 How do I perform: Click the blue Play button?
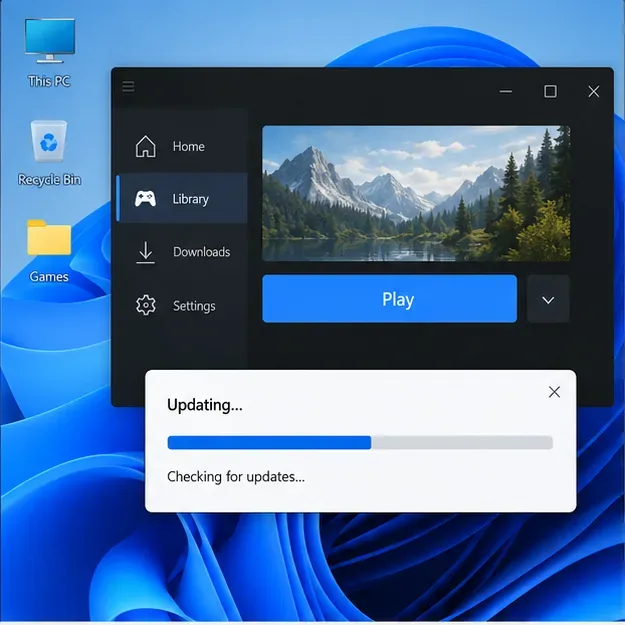(x=389, y=299)
